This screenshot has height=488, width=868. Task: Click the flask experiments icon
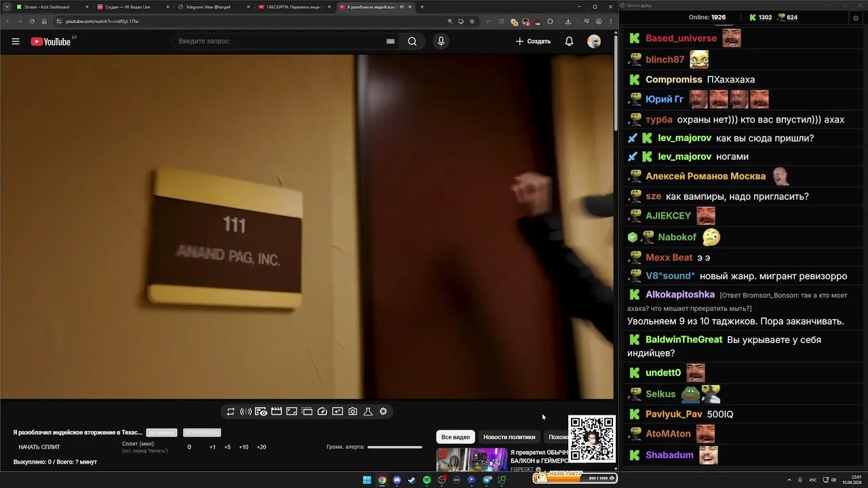click(368, 411)
